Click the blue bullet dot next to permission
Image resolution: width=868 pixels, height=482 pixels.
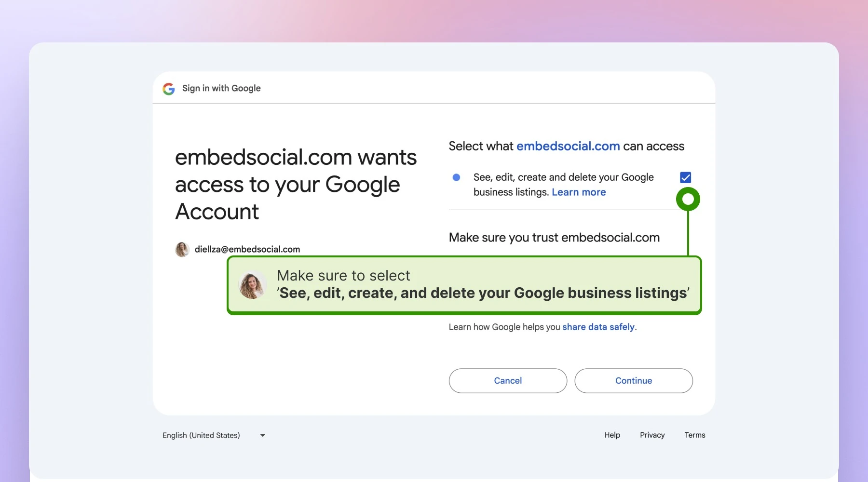point(456,177)
